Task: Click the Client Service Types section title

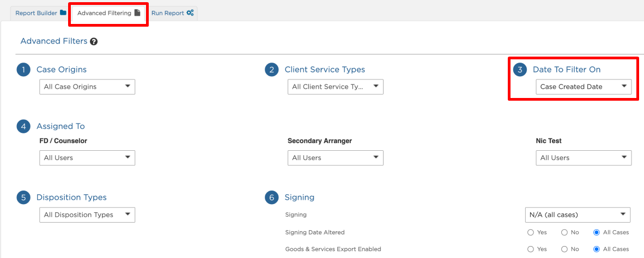Action: pos(325,70)
